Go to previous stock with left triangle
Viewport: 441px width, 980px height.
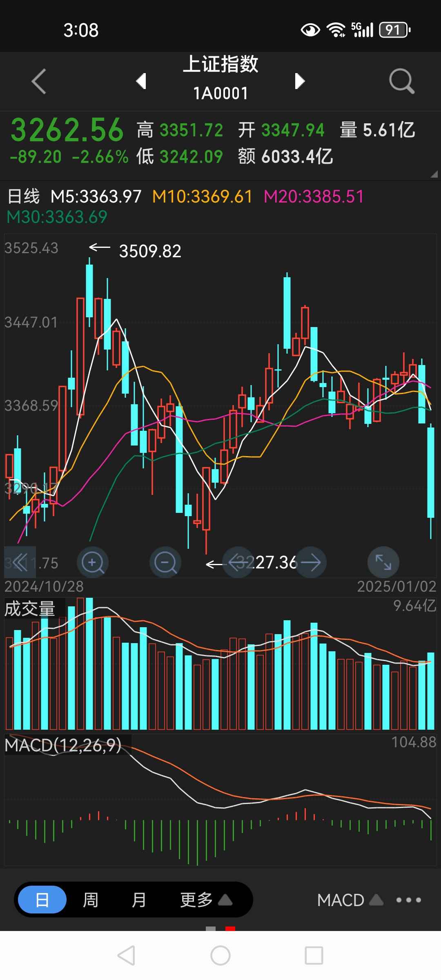pyautogui.click(x=141, y=81)
